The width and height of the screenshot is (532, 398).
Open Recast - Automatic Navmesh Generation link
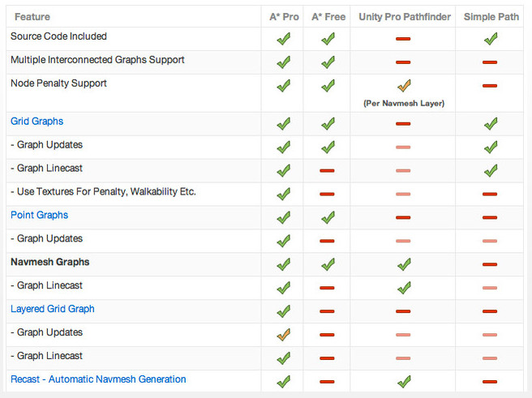tap(98, 379)
